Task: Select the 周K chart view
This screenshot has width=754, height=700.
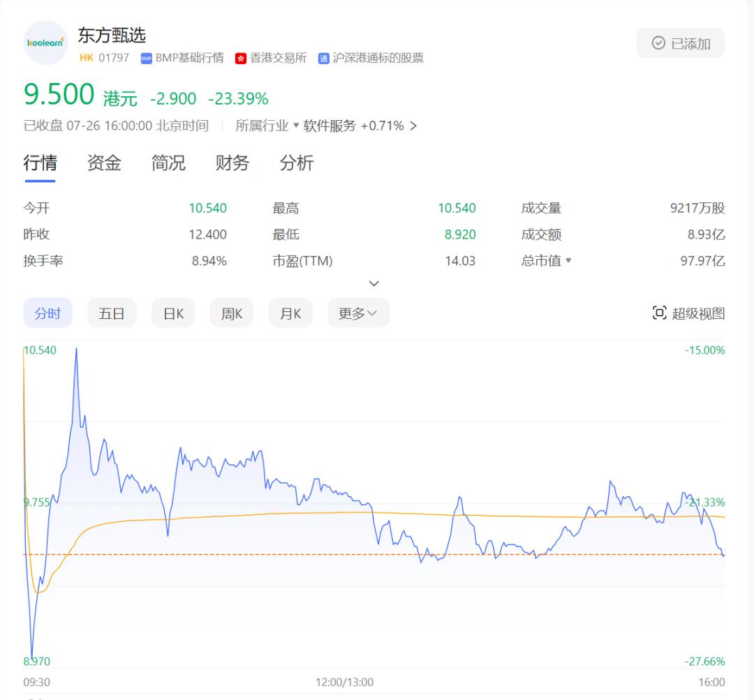Action: tap(231, 313)
